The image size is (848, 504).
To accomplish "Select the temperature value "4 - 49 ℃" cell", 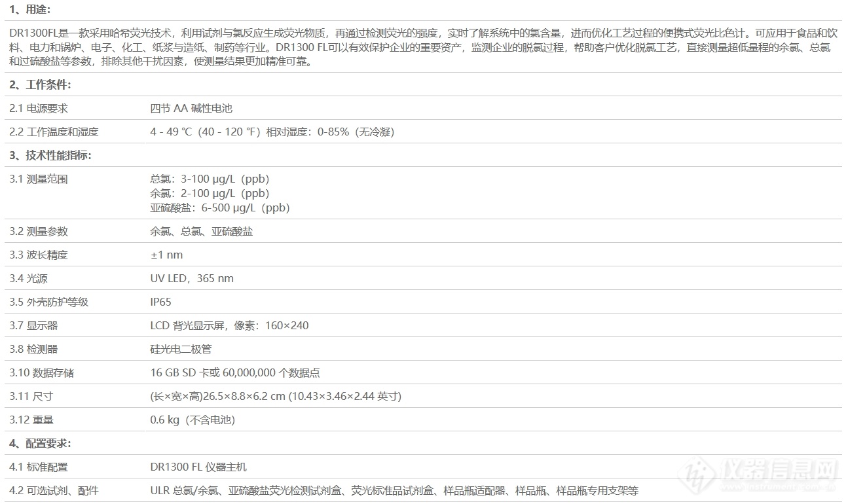I will (272, 132).
